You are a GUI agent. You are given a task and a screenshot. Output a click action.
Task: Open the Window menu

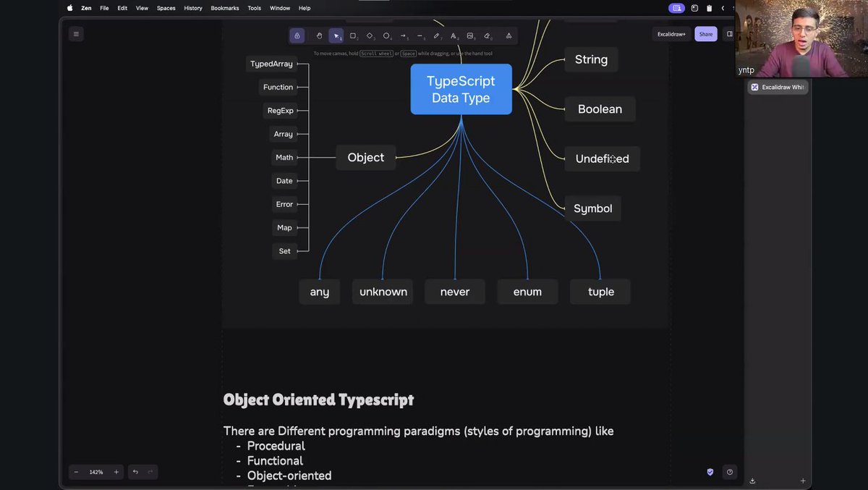[x=280, y=8]
